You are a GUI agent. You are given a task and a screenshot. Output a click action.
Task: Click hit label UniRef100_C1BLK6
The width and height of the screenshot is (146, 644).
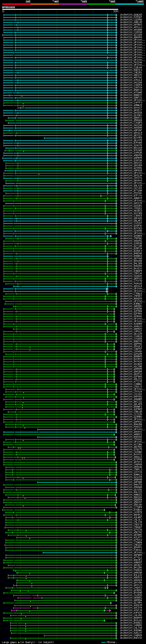pos(131,67)
